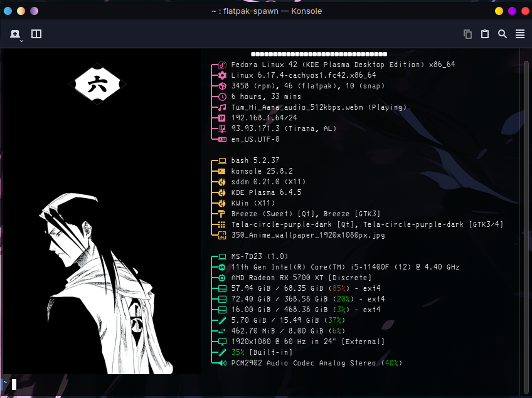This screenshot has width=532, height=398.
Task: Click the text 'Tum_Hi_Aana_audio_512kbps.webm (Playing)'
Action: 319,107
